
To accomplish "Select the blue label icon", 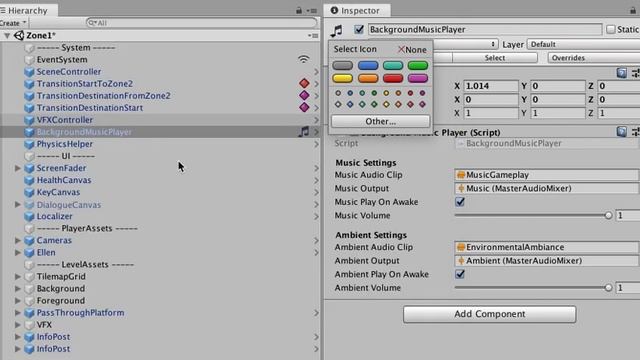I will tap(368, 65).
